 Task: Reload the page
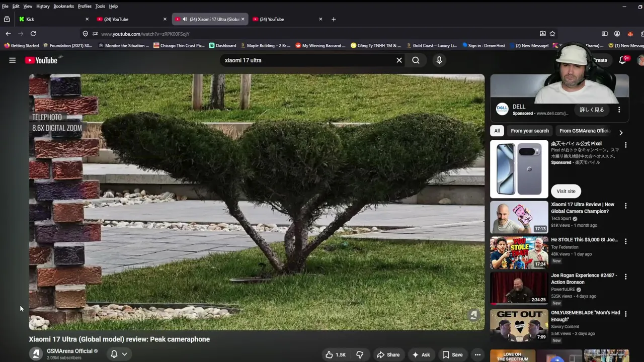(x=33, y=34)
